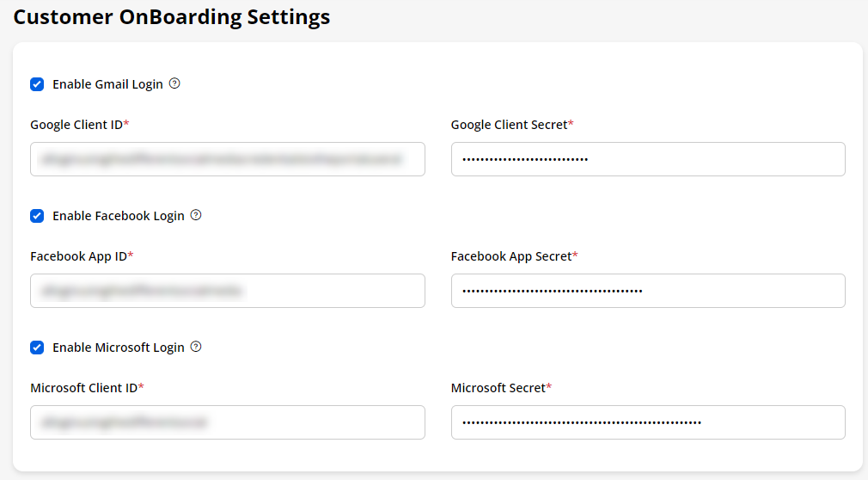The width and height of the screenshot is (868, 480).
Task: Click the Facebook App Secret password field
Action: pyautogui.click(x=647, y=291)
